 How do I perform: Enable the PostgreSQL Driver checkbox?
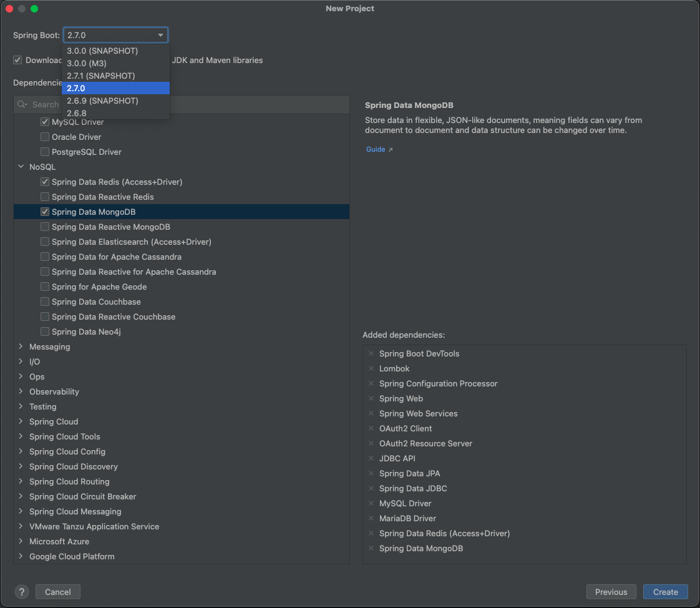(x=45, y=152)
